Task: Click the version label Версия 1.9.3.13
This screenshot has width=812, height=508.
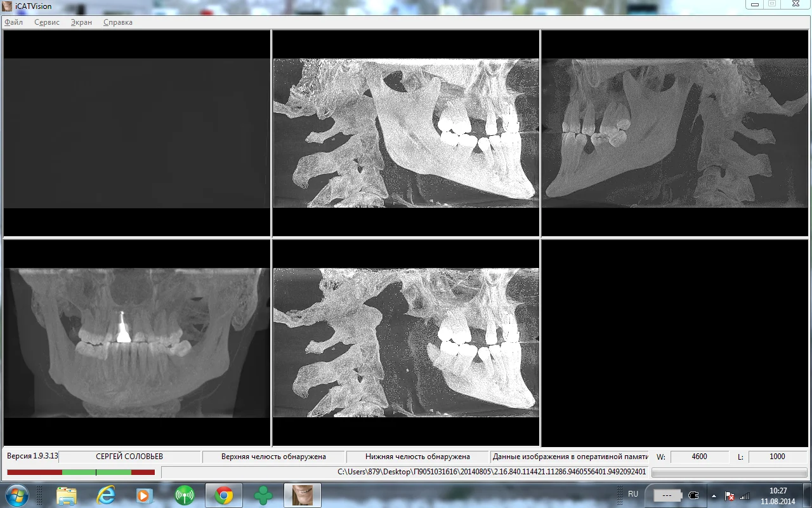Action: [x=32, y=457]
